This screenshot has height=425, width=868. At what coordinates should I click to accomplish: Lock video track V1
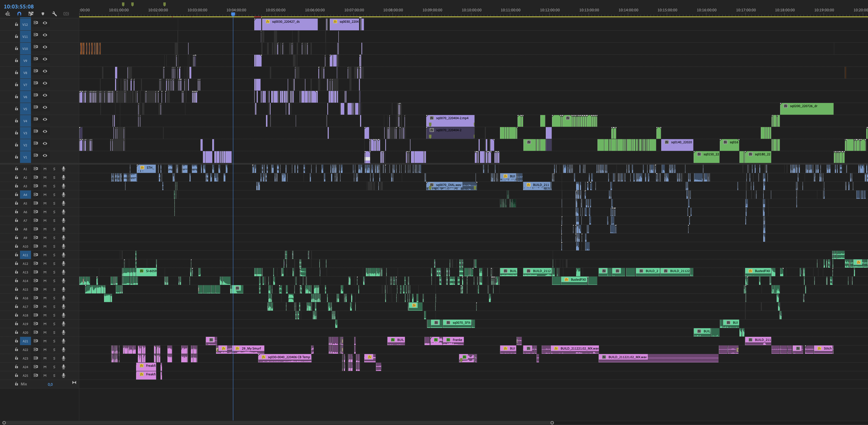tap(16, 157)
